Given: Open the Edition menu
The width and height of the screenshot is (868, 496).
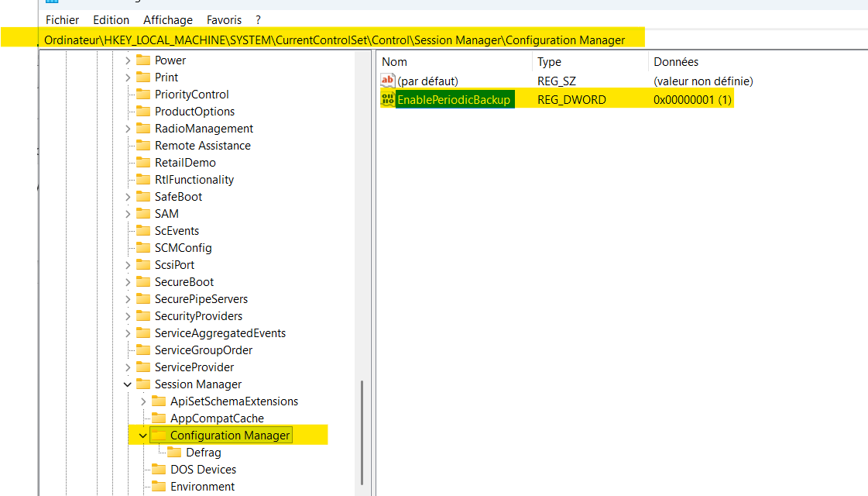Looking at the screenshot, I should (x=111, y=19).
